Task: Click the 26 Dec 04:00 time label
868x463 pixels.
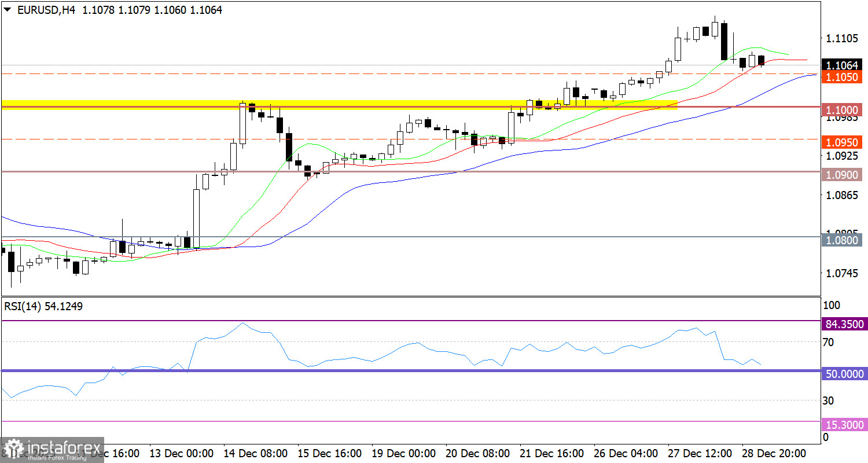Action: coord(626,453)
